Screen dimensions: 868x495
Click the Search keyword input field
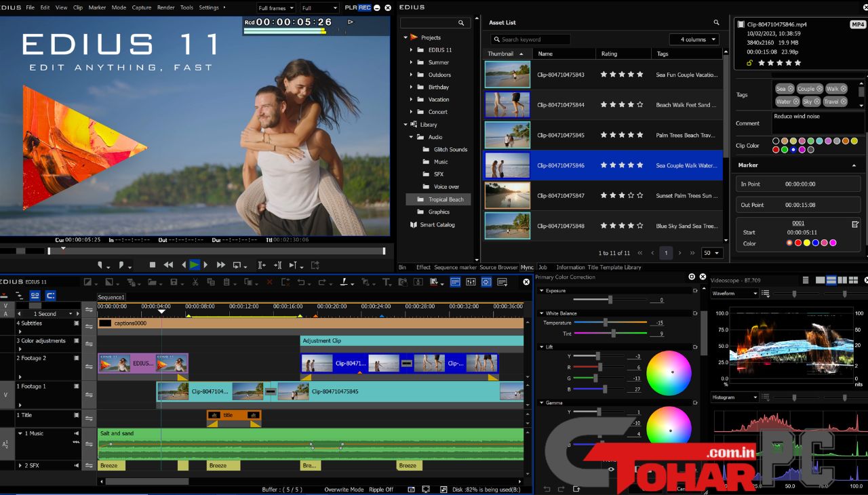pos(530,39)
